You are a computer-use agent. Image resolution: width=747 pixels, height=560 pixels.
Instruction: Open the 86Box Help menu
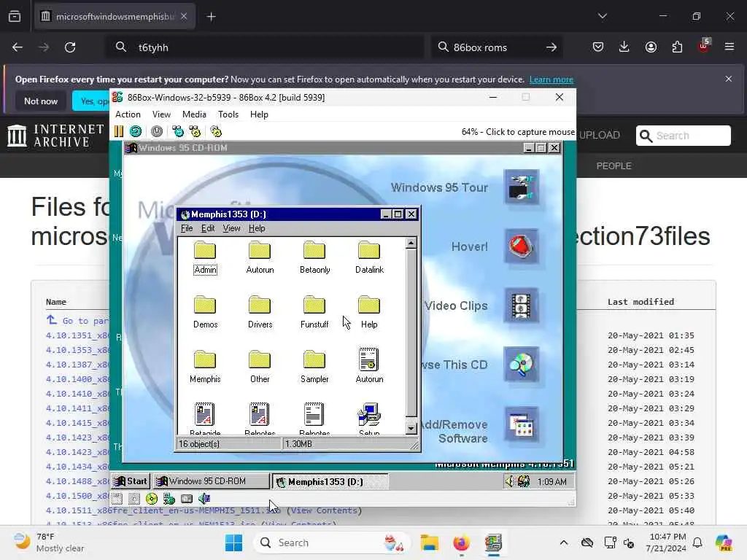tap(259, 114)
